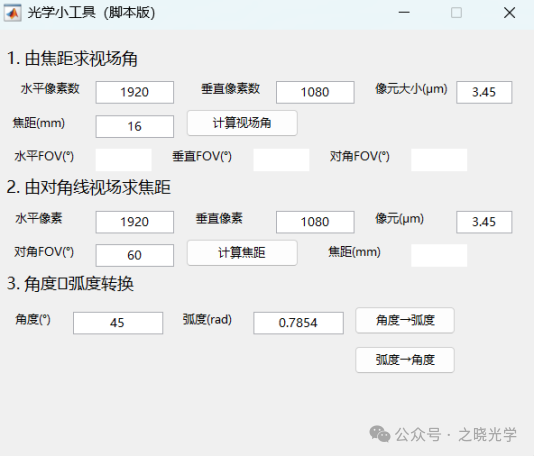The image size is (534, 456).
Task: Click 像元大小(μm) input field
Action: point(484,92)
